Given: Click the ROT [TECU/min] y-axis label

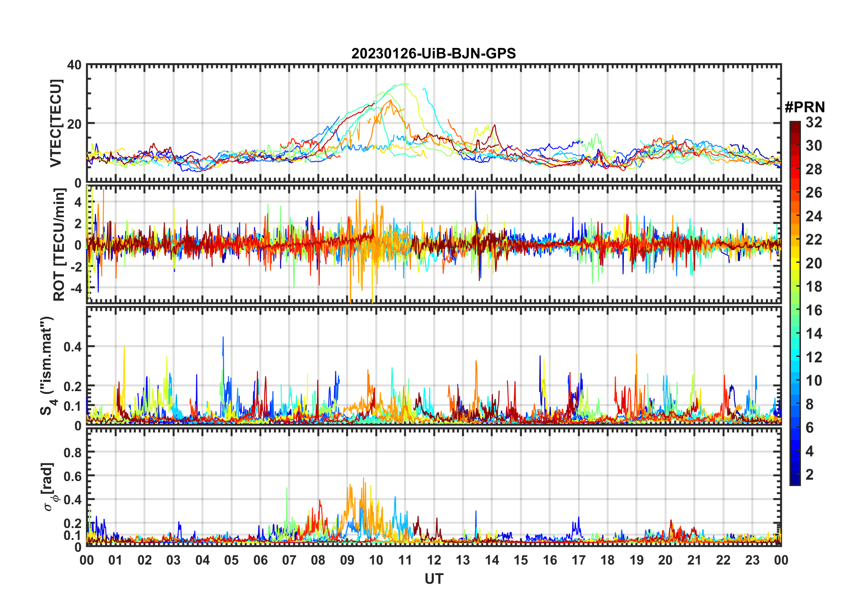Looking at the screenshot, I should 59,245.
